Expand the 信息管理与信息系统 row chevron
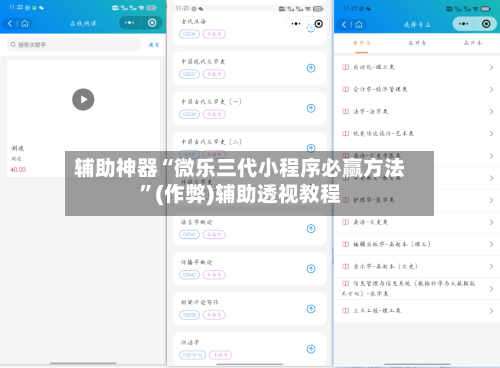The height and width of the screenshot is (368, 500). 491,289
